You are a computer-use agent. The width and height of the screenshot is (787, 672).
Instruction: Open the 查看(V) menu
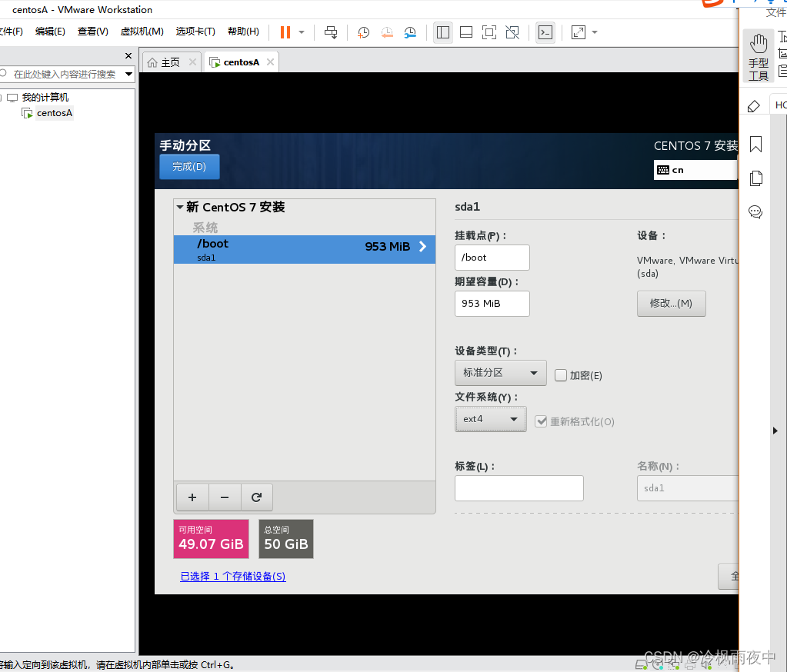(x=93, y=31)
